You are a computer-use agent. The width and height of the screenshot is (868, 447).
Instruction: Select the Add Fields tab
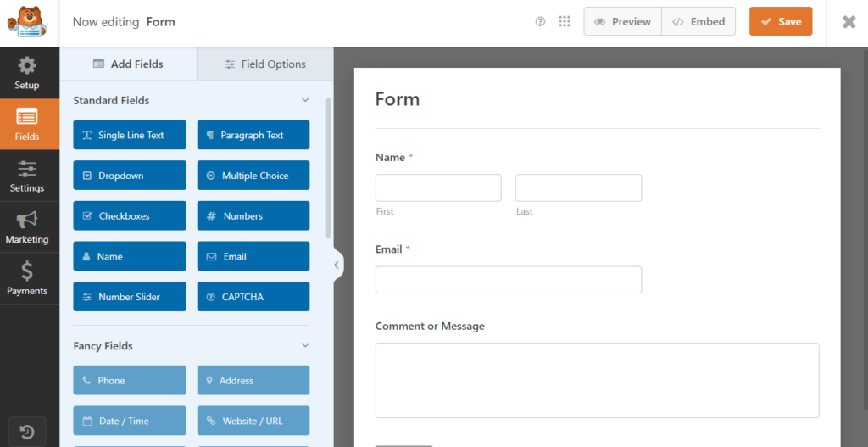(129, 64)
